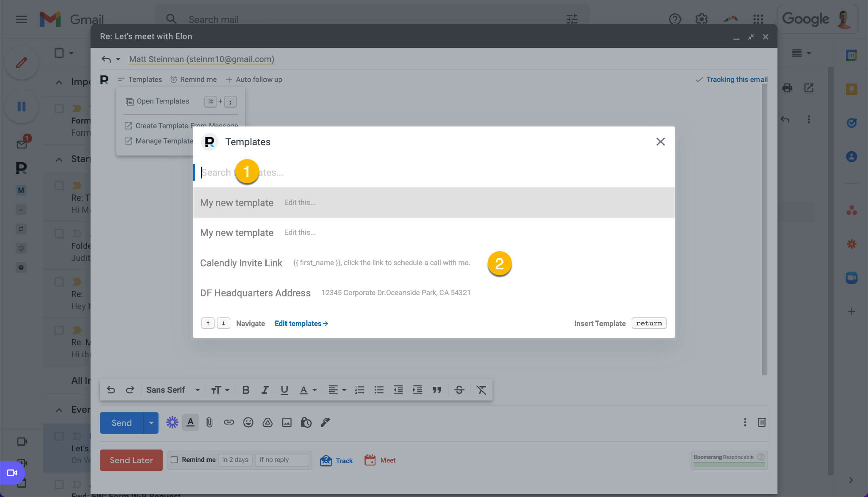Tick the select-all checkbox in the inbox
The width and height of the screenshot is (868, 497).
click(59, 53)
